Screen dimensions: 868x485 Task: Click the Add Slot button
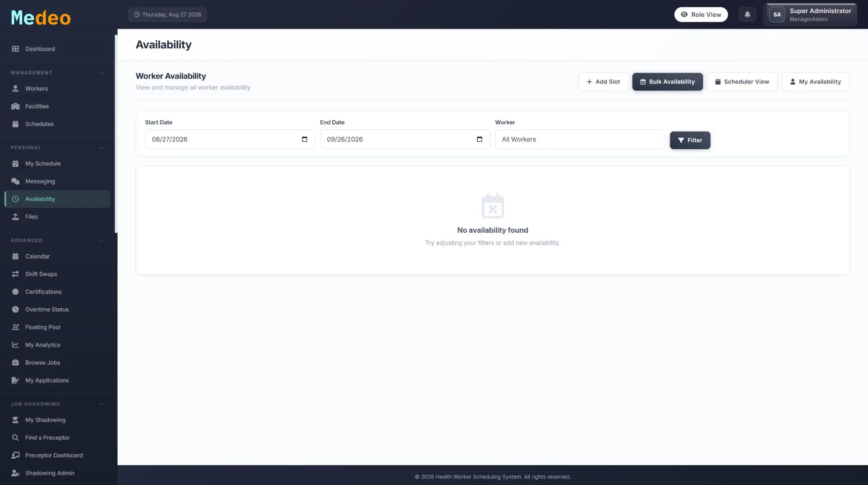603,82
